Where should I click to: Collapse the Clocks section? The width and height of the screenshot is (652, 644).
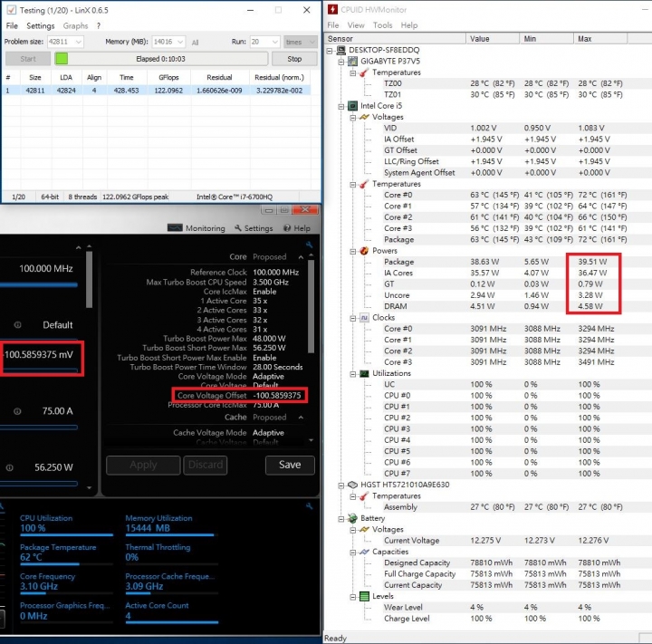click(x=352, y=318)
